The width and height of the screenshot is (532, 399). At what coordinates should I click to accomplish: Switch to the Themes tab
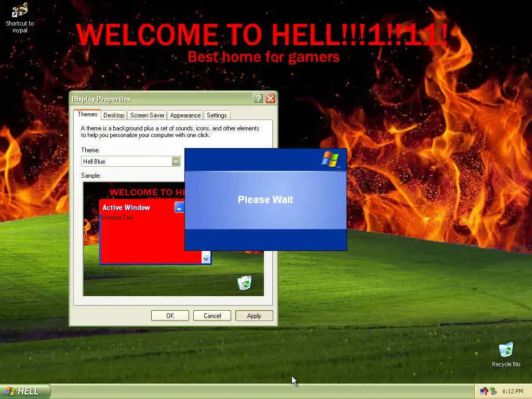pos(87,114)
